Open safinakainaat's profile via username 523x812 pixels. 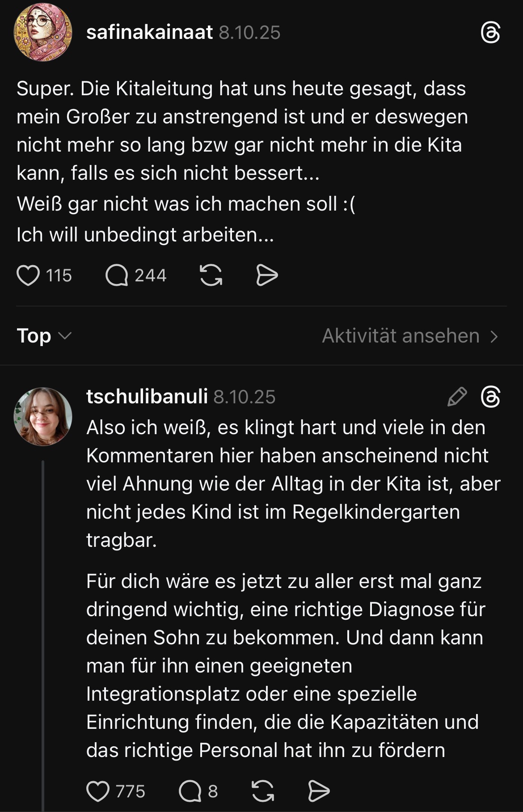tap(149, 33)
